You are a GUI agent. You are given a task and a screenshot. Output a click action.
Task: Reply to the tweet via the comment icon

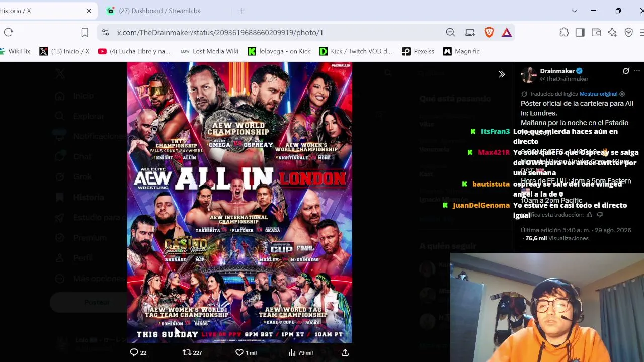tap(134, 352)
